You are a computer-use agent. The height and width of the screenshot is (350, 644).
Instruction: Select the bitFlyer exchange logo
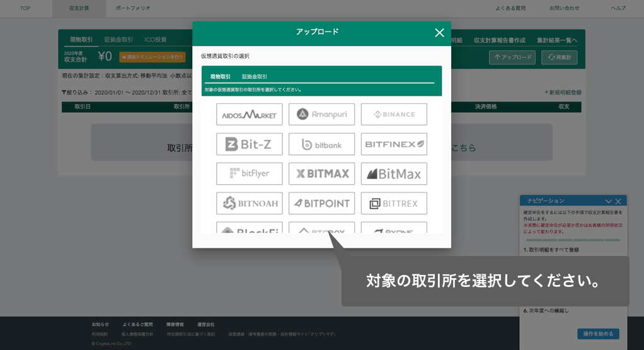pyautogui.click(x=250, y=174)
